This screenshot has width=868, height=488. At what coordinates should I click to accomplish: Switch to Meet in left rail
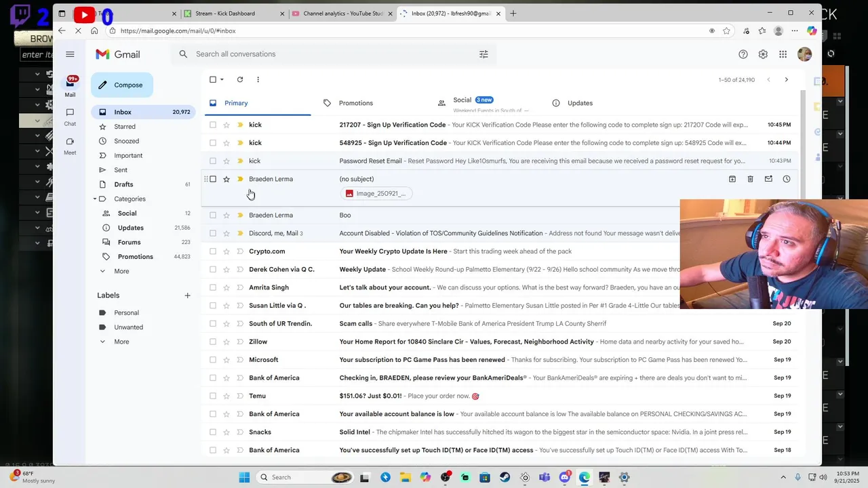coord(70,146)
